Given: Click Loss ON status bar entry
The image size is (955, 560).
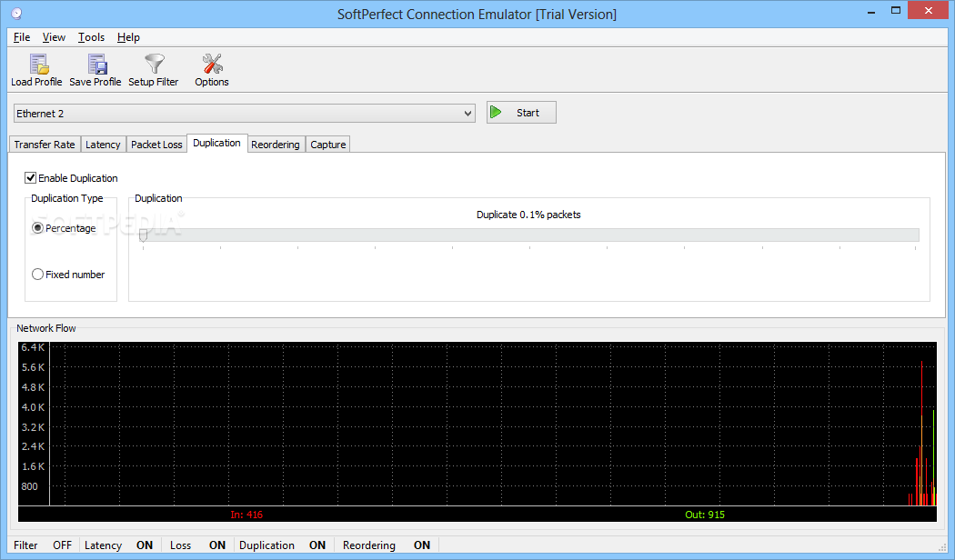Looking at the screenshot, I should [x=197, y=545].
